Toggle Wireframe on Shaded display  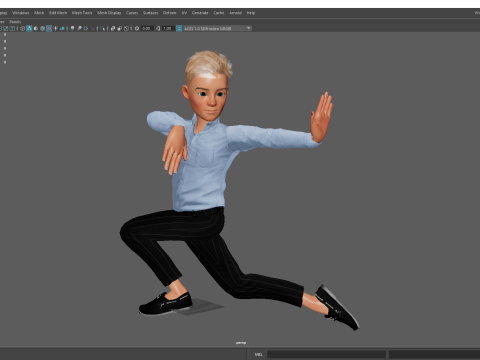42,28
